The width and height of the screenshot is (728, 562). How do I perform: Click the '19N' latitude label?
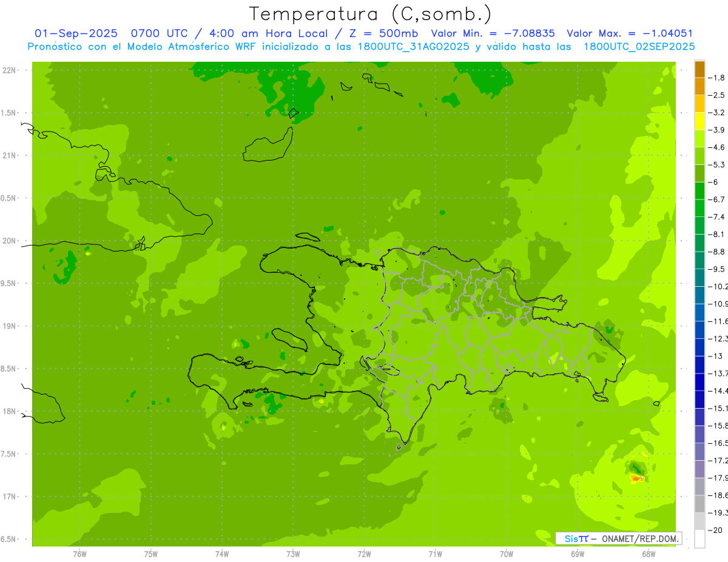tap(10, 326)
